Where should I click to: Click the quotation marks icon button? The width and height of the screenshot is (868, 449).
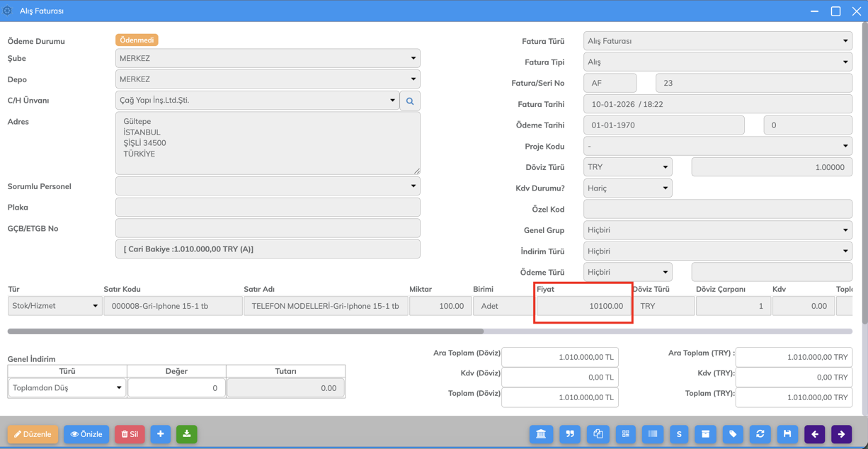pos(569,434)
